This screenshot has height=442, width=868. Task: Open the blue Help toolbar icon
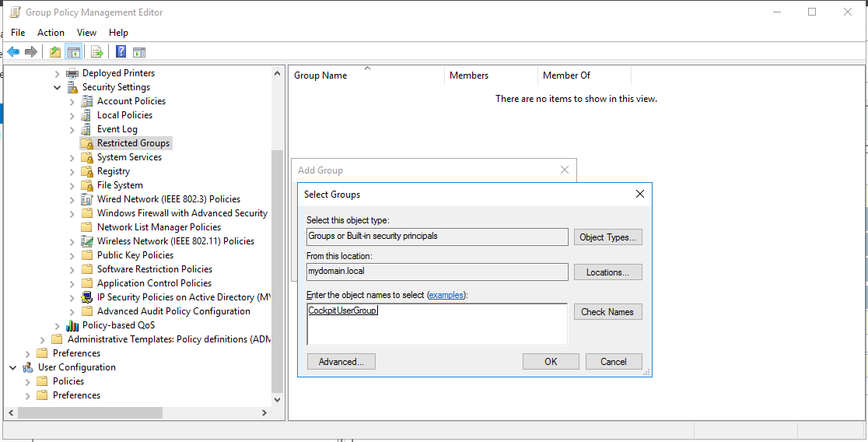pos(121,52)
